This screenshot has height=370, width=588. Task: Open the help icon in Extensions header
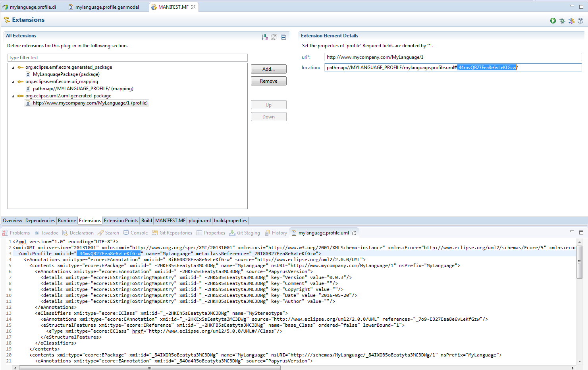click(580, 21)
